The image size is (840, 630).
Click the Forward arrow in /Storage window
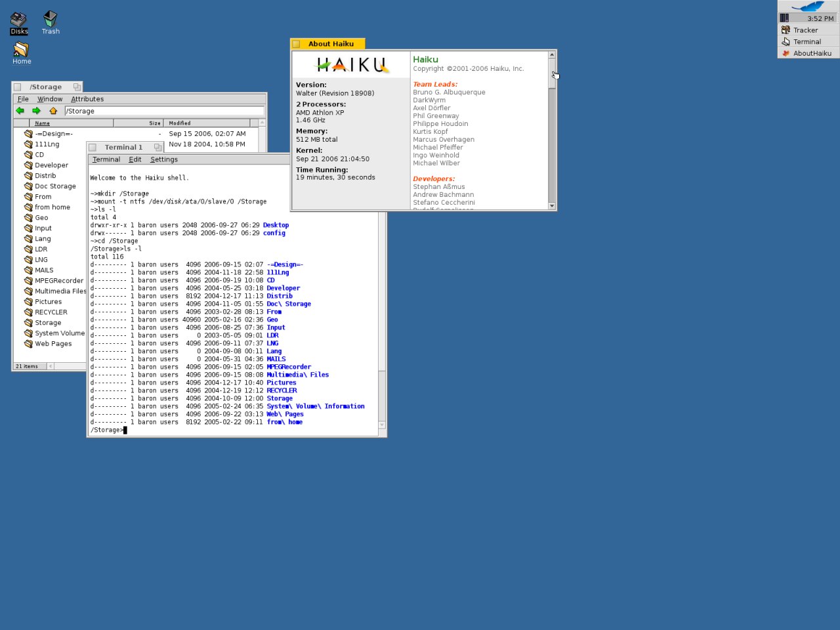pyautogui.click(x=36, y=111)
